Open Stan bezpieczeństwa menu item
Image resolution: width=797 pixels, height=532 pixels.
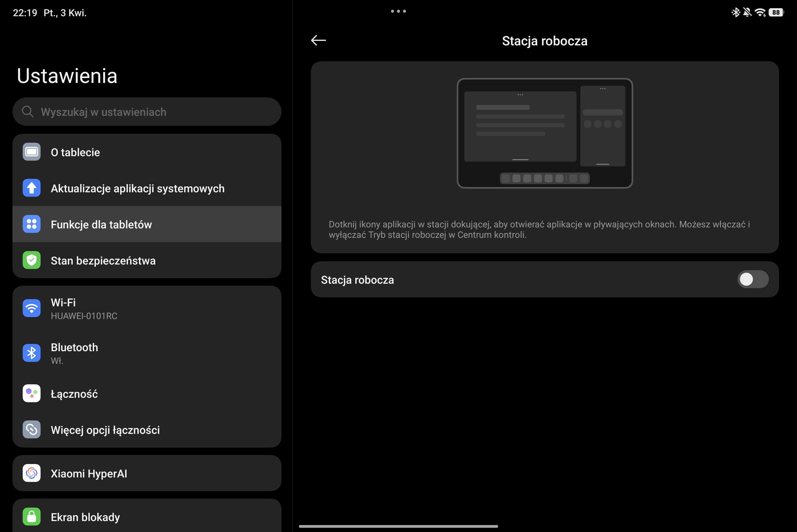pos(103,261)
